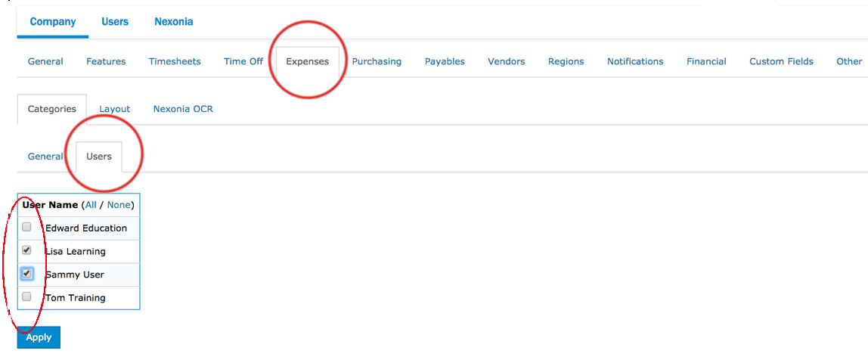Open the Custom Fields tab

tap(781, 62)
